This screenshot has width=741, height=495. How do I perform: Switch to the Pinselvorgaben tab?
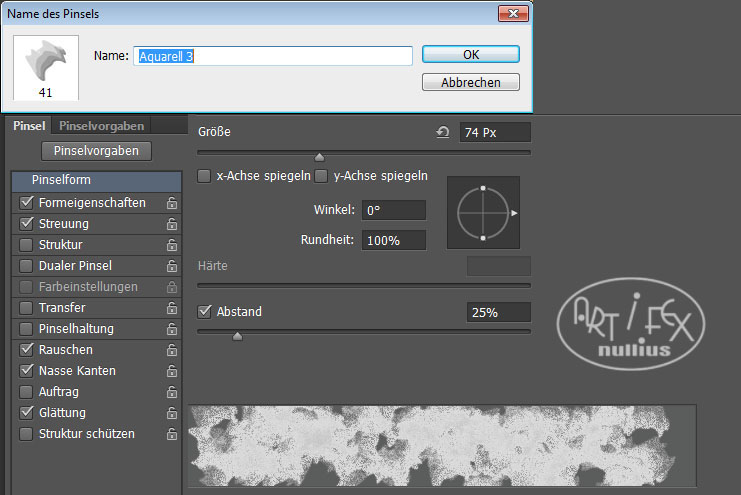(102, 126)
